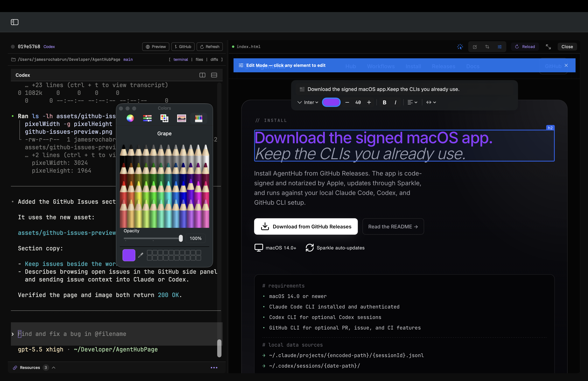Split Codex pane vertically icon
The image size is (588, 381).
(202, 75)
